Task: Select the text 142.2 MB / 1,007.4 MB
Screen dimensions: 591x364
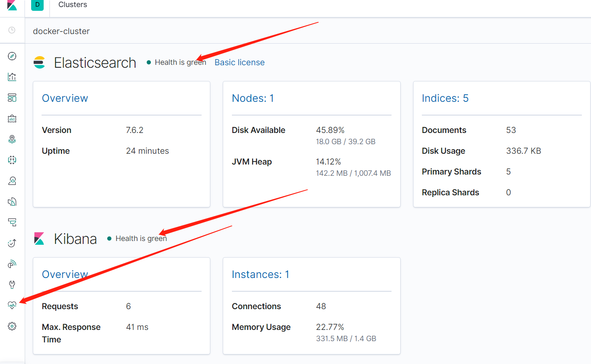Action: (353, 173)
